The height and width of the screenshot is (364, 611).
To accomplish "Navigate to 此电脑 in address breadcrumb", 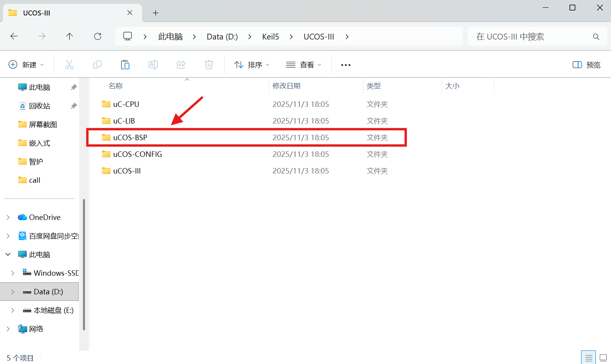I will click(170, 36).
